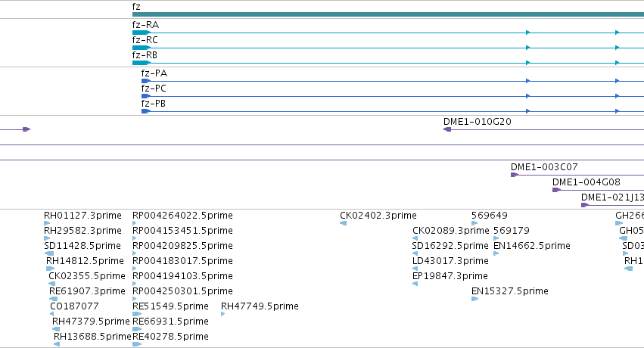Select the fz gene teal bar
644x348 pixels.
(387, 14)
